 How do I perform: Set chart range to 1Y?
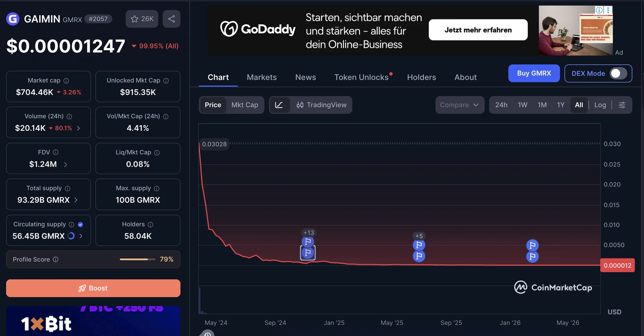pyautogui.click(x=561, y=105)
